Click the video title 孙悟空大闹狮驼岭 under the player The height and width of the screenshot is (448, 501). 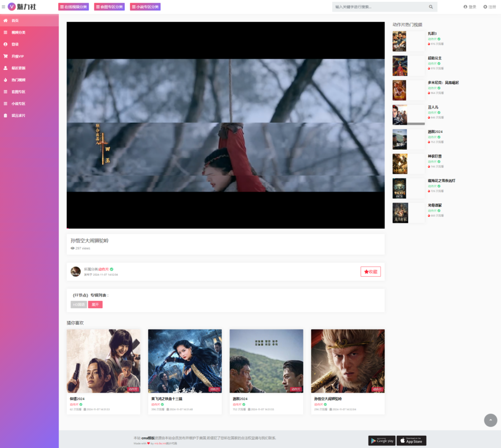point(90,241)
